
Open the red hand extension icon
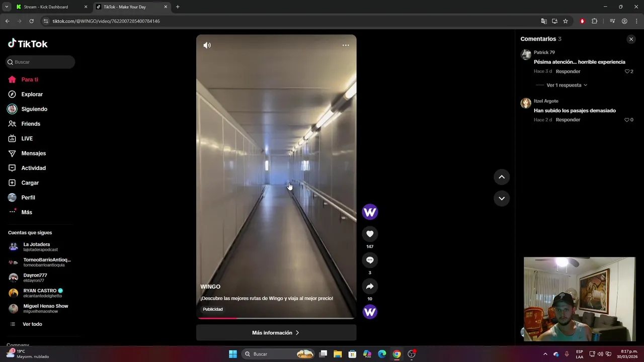[582, 21]
